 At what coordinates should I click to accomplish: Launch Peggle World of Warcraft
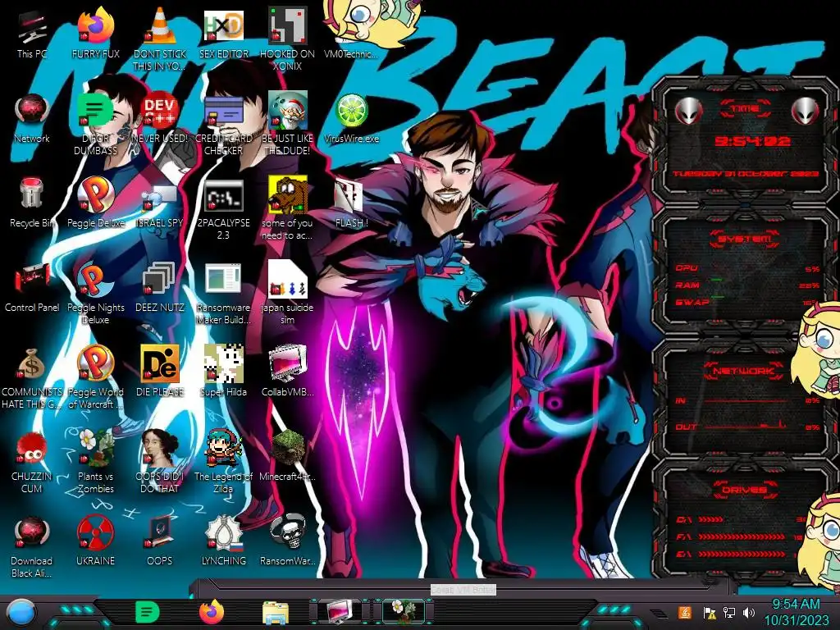(x=95, y=363)
